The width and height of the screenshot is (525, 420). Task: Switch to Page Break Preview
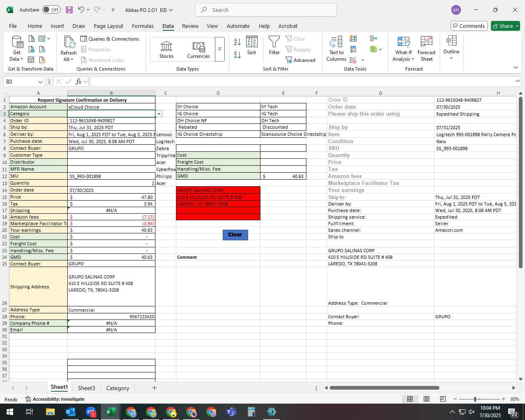click(443, 399)
